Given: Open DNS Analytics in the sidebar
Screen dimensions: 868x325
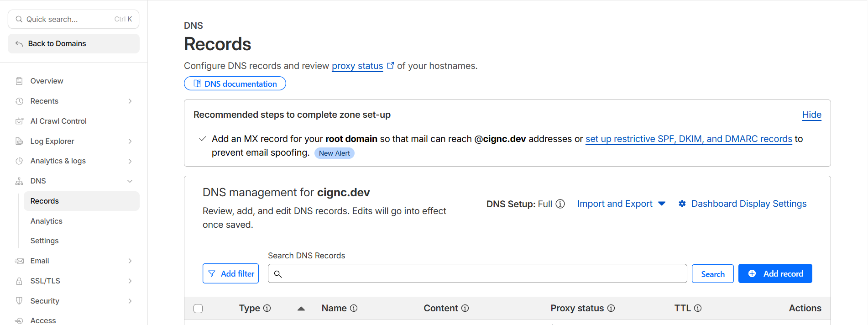Looking at the screenshot, I should point(47,221).
